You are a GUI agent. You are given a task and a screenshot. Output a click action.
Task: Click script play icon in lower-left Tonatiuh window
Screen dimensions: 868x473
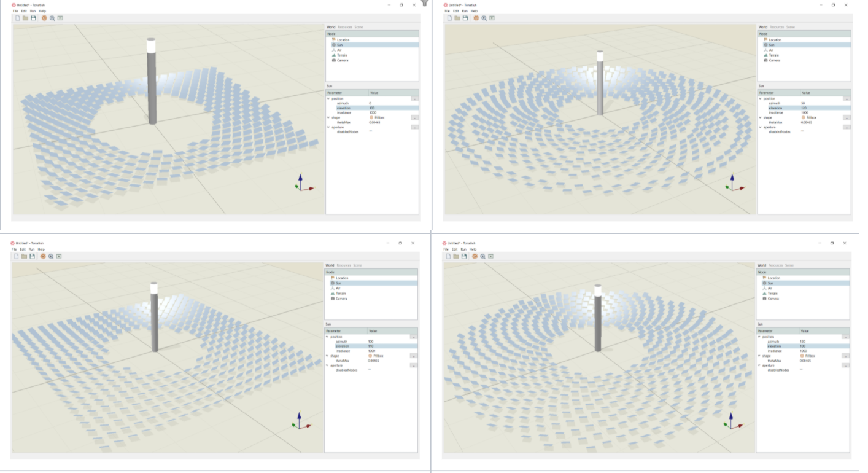(x=59, y=256)
